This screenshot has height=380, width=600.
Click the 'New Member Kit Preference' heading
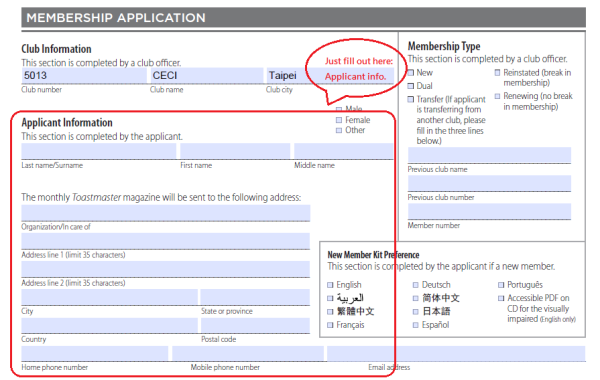coord(373,254)
